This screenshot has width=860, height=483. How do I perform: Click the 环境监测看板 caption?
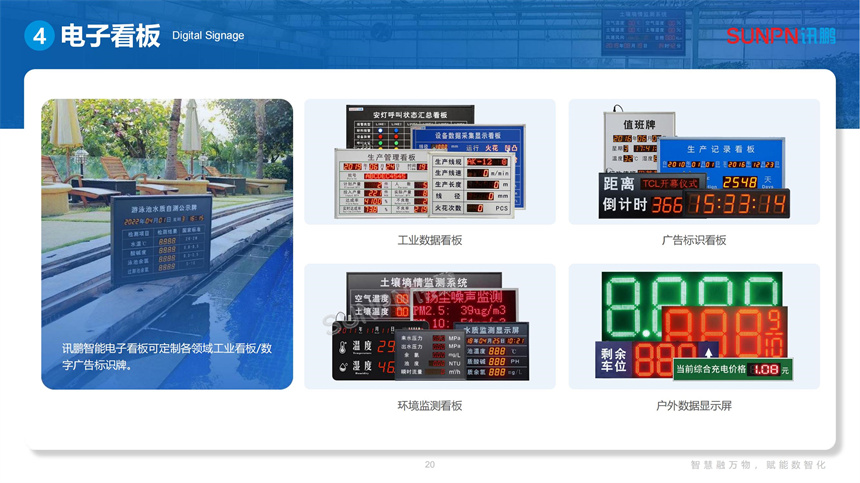430,405
